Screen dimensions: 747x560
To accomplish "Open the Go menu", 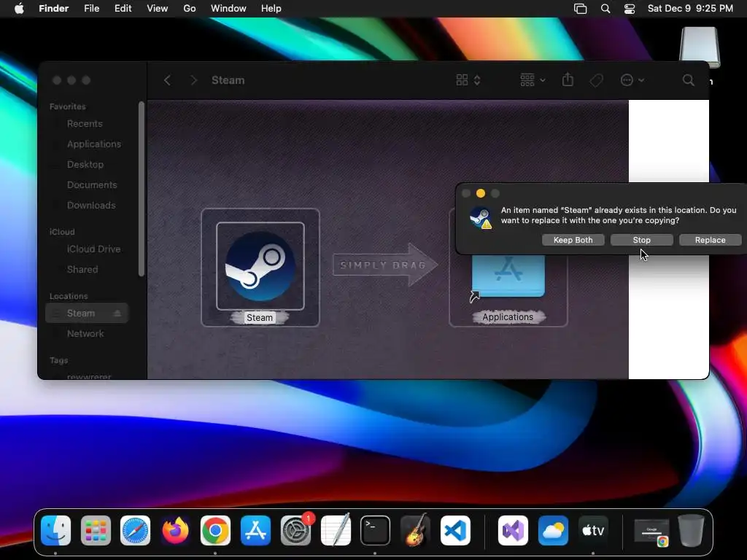I will pos(190,9).
